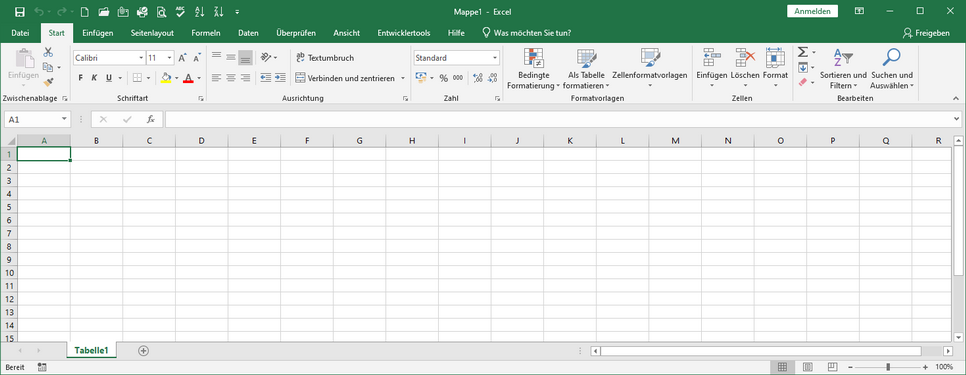
Task: Switch to the Entwicklertools tab
Action: click(404, 33)
